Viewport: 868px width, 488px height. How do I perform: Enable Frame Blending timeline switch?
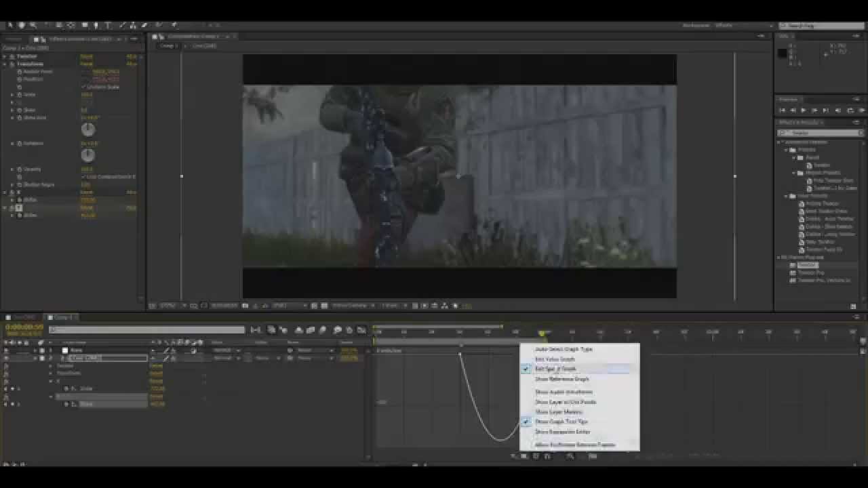[311, 330]
